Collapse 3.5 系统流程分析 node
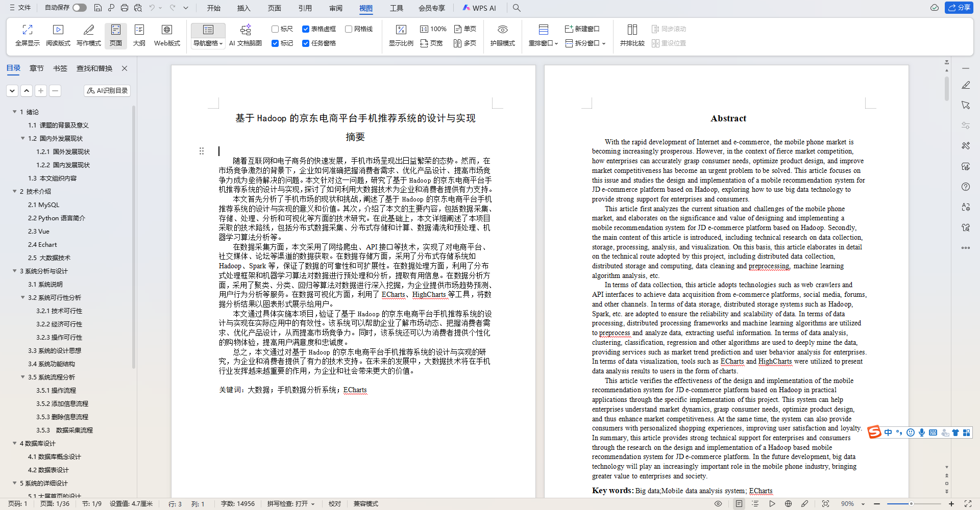 coord(23,377)
